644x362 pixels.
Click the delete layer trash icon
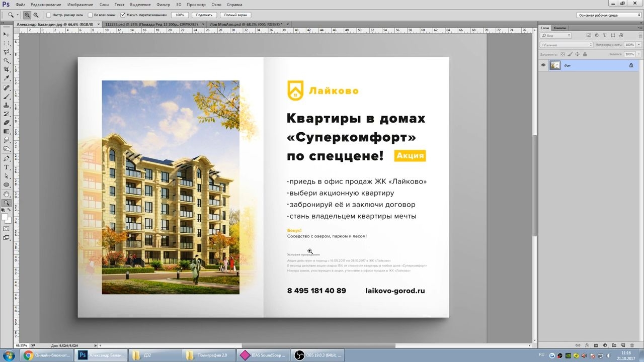631,345
